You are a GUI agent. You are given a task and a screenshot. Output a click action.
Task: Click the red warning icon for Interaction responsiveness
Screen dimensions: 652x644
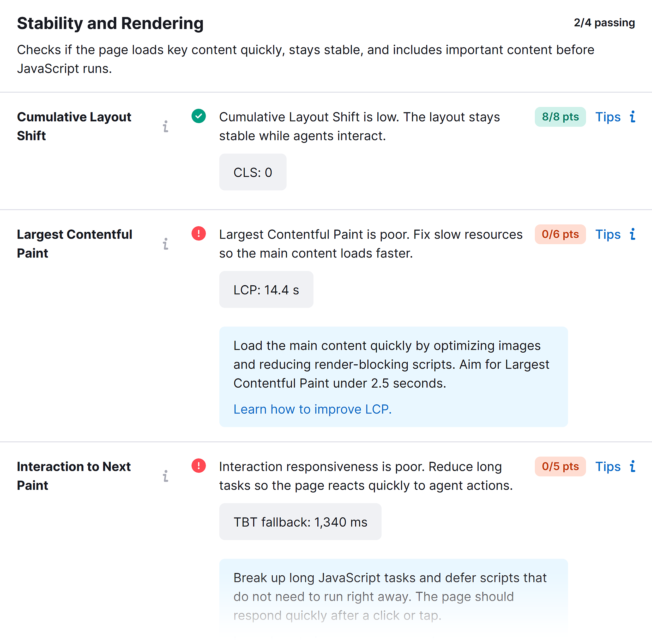tap(199, 466)
